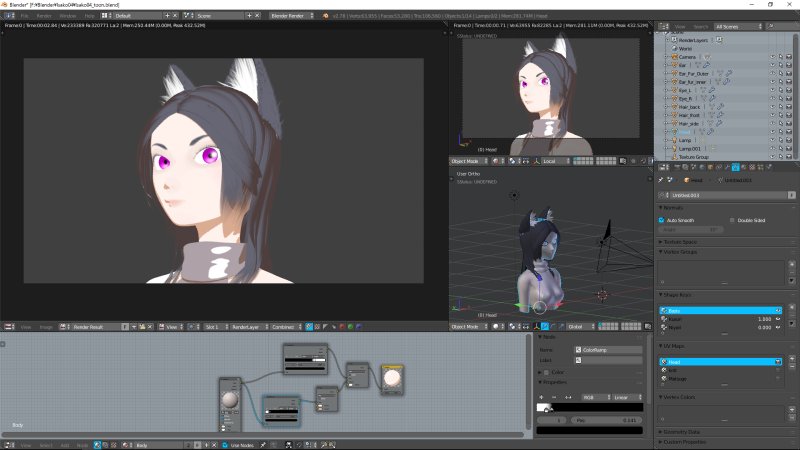Expand the Geometry Data panel

click(x=679, y=432)
